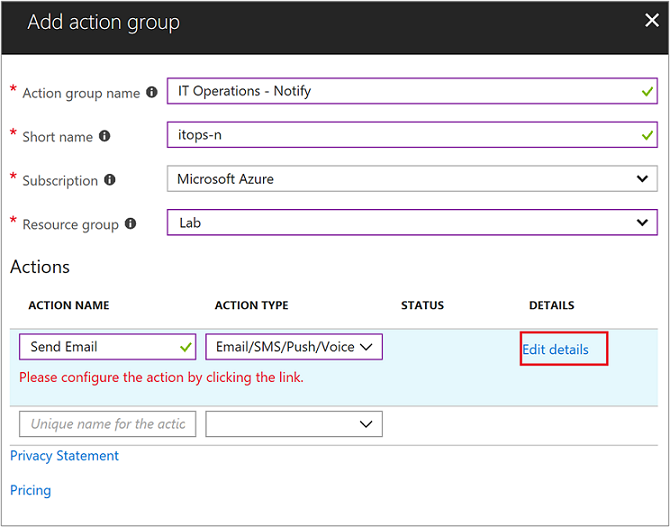Screen dimensions: 670x527
Task: Click info icon next to Short name
Action: click(x=105, y=136)
